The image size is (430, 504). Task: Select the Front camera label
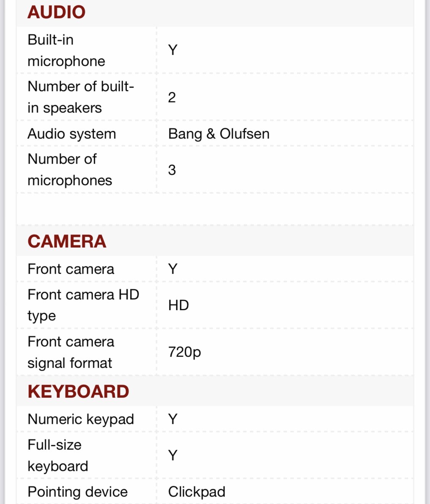pyautogui.click(x=71, y=269)
